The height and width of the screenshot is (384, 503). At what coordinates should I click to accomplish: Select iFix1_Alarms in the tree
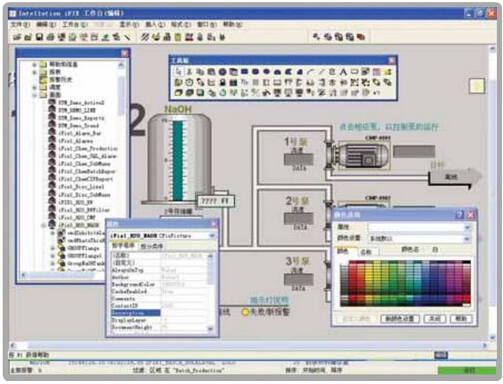[x=75, y=141]
